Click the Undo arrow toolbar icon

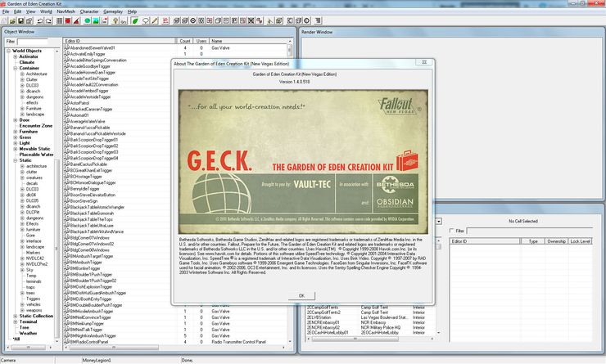pos(40,21)
